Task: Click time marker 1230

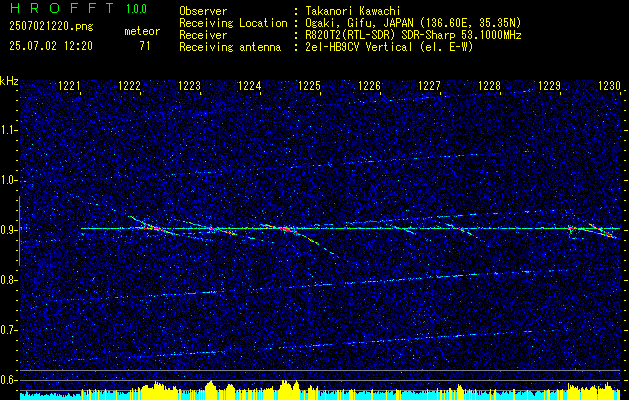Action: coord(609,85)
